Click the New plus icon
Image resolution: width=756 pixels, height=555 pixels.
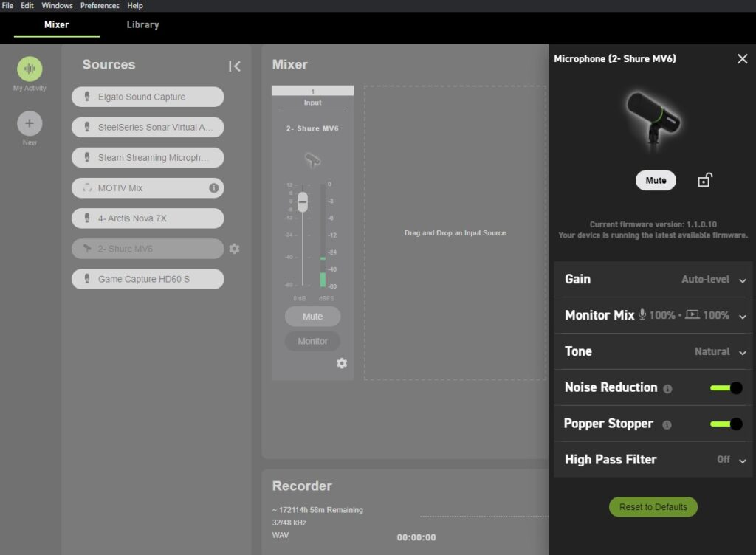point(30,123)
